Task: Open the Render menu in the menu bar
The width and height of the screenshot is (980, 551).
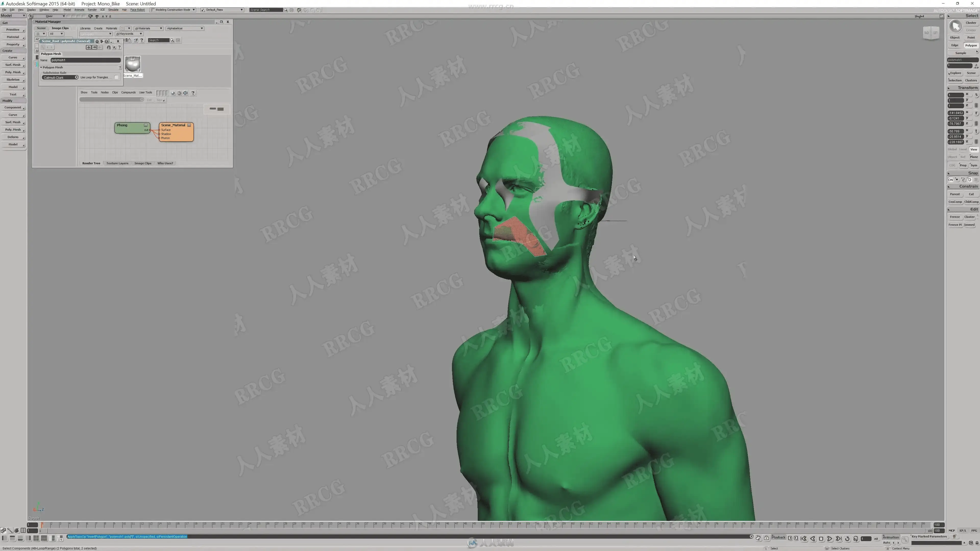Action: (92, 10)
